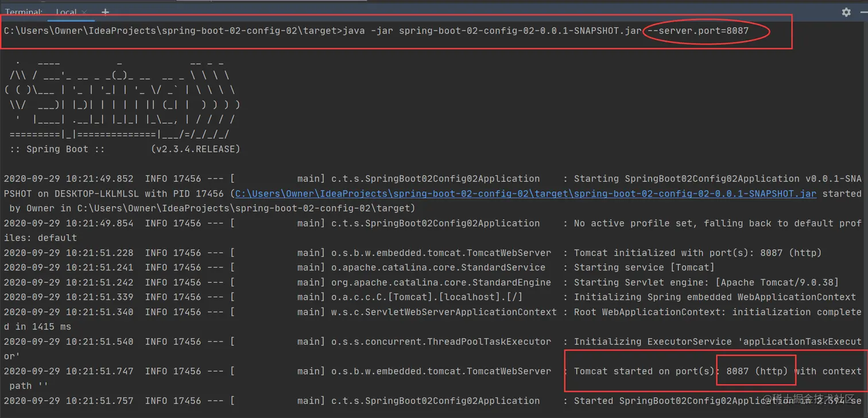Screen dimensions: 868x418
Task: Add a new terminal session tab
Action: point(105,11)
